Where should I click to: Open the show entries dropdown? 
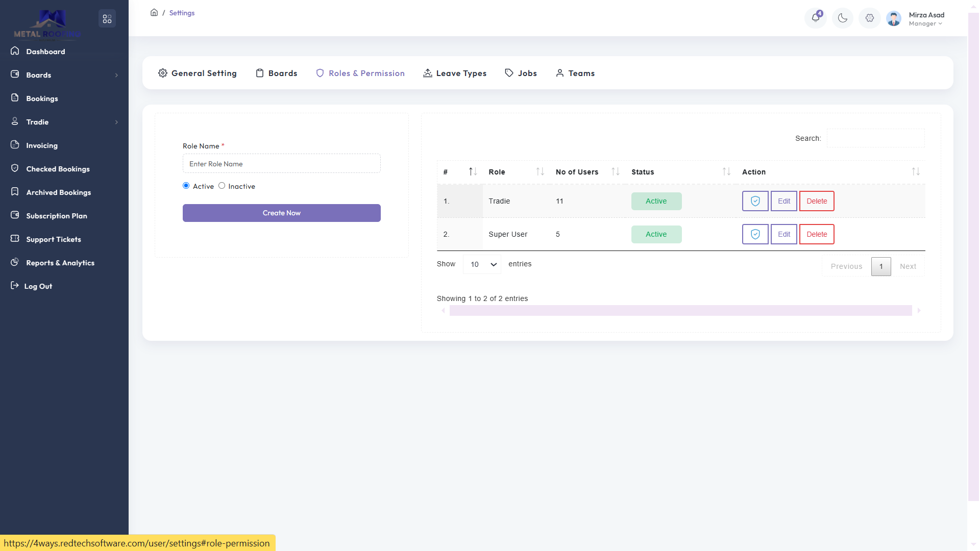coord(482,264)
